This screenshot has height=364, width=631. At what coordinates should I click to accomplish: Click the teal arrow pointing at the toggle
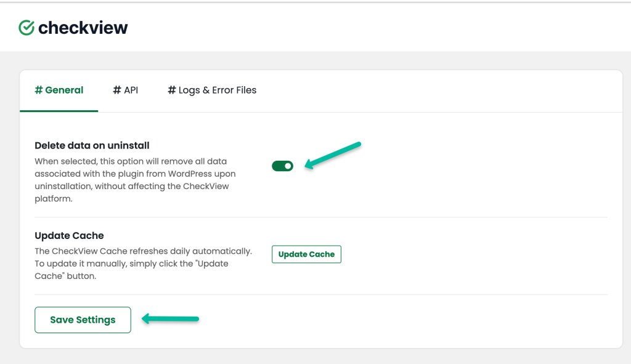333,155
